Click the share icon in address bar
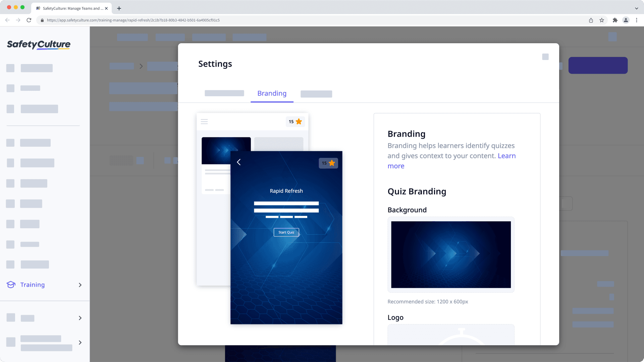This screenshot has height=362, width=644. (x=591, y=20)
